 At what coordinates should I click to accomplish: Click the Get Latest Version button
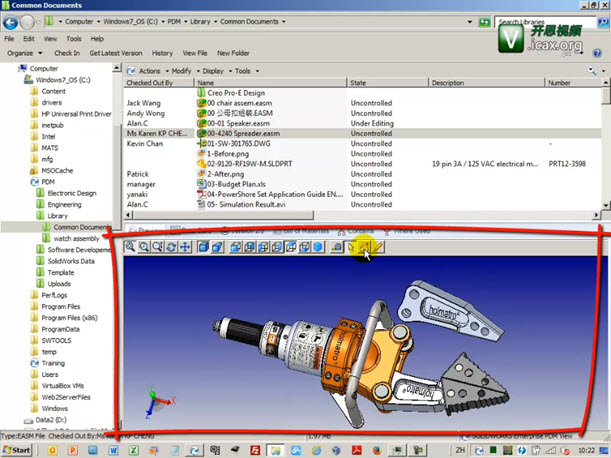115,52
